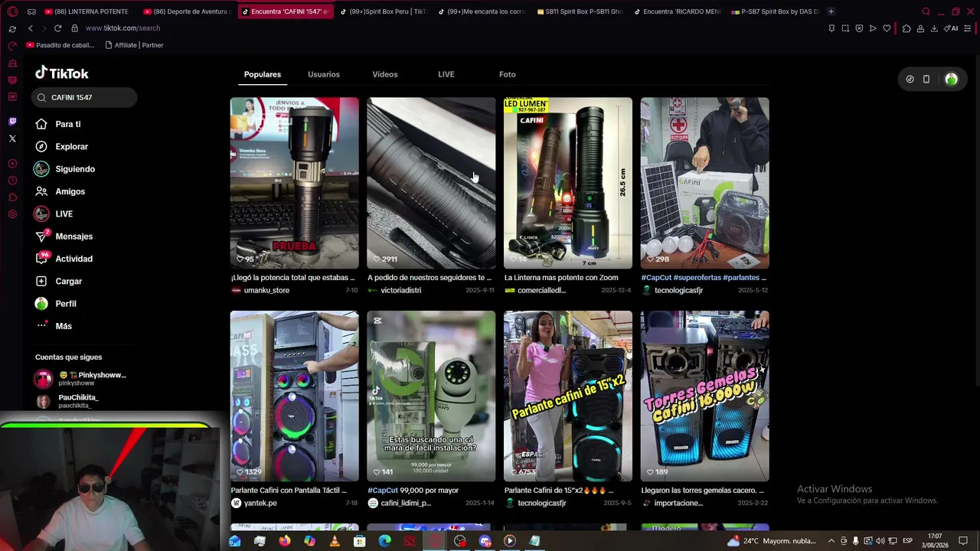This screenshot has width=980, height=551.
Task: Switch to LINTERNA POTENTE YouTube tab
Action: pyautogui.click(x=87, y=11)
